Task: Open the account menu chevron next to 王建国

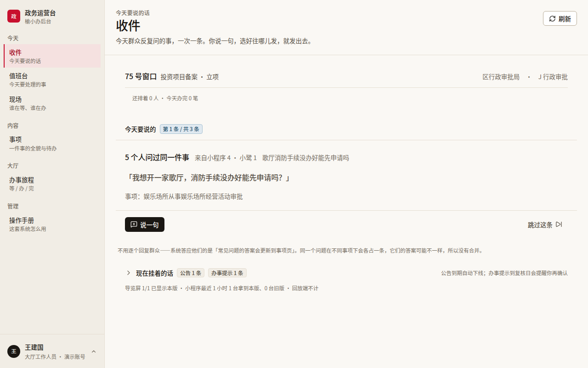Action: (x=94, y=351)
